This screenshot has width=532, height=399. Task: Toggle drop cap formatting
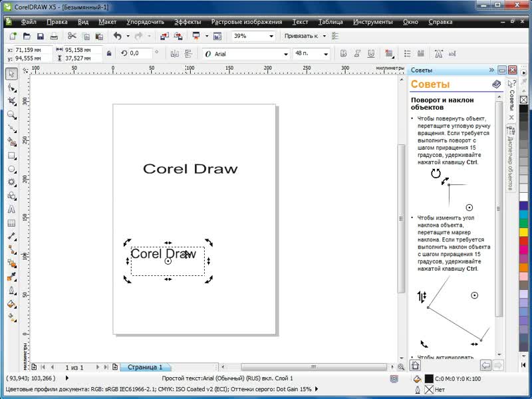pyautogui.click(x=421, y=54)
